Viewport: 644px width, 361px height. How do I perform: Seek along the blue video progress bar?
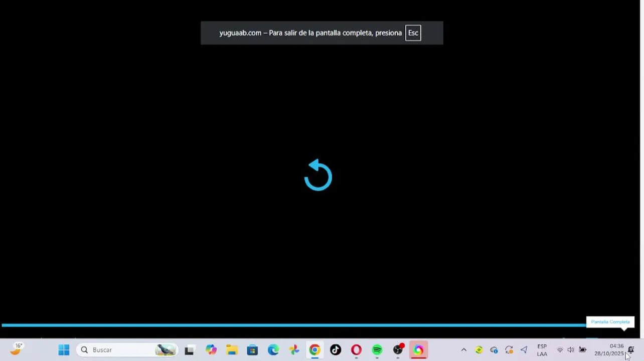293,325
